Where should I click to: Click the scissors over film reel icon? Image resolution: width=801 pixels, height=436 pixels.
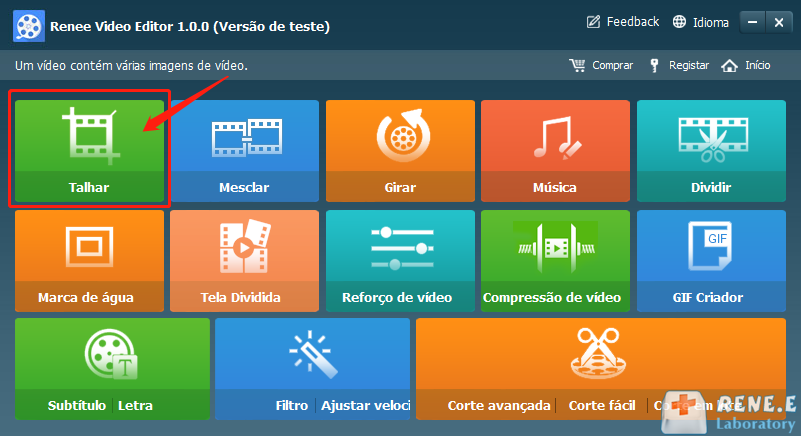598,353
